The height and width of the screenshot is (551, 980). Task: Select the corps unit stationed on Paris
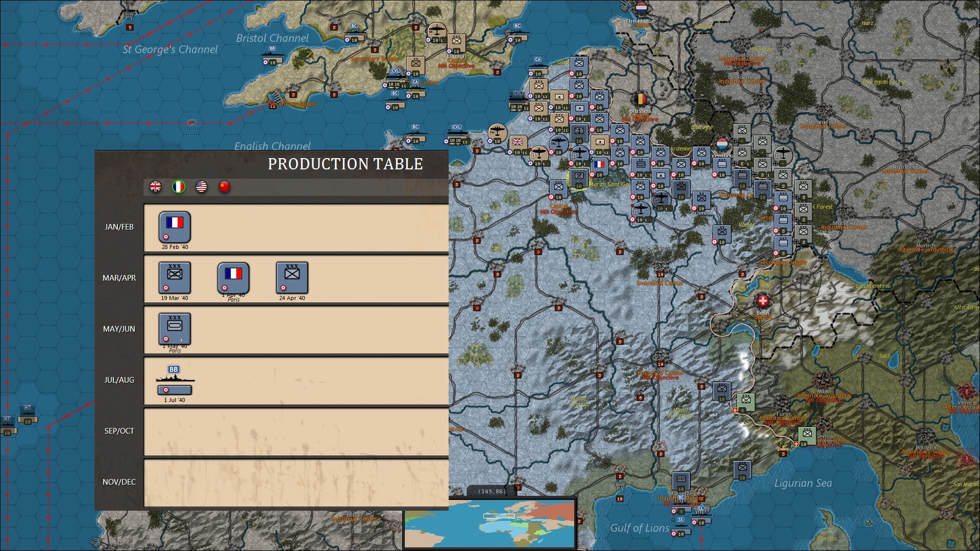(558, 189)
